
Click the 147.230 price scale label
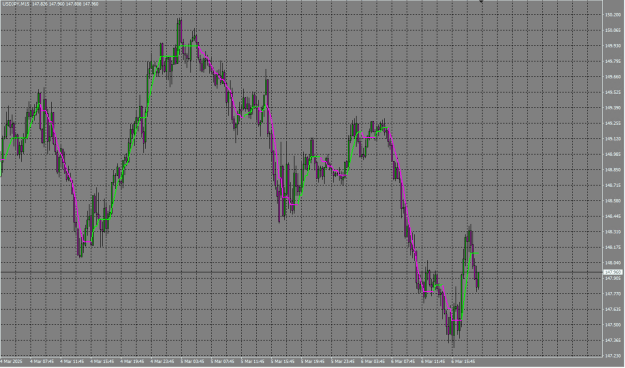coord(613,356)
